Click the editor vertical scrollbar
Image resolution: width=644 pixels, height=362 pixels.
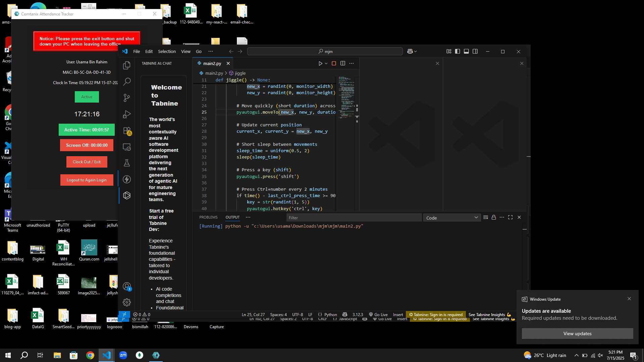coord(357,144)
